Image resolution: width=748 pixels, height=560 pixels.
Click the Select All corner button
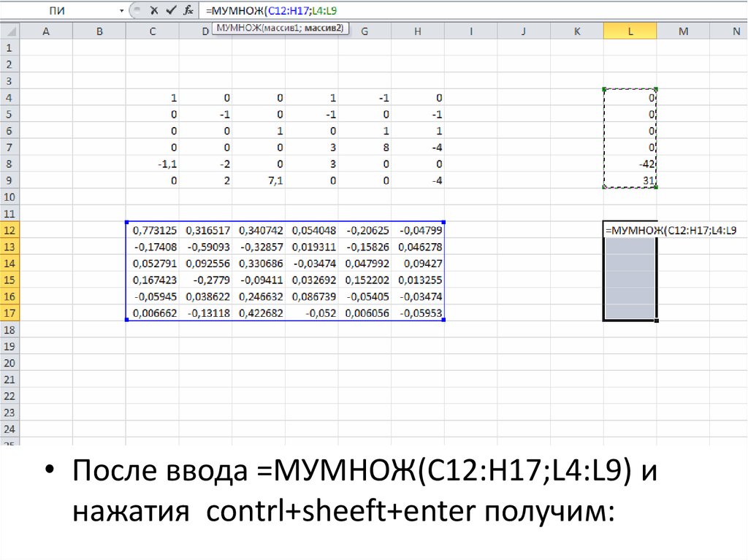(9, 31)
